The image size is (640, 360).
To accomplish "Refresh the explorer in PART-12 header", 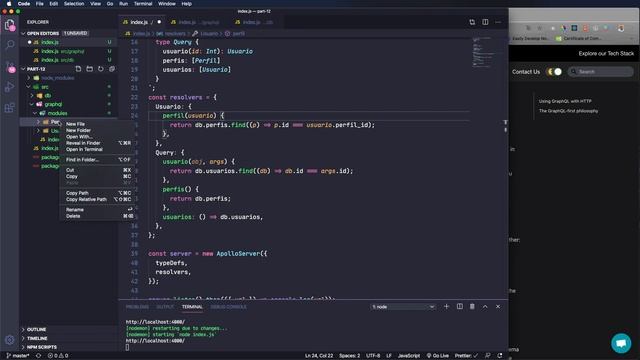I will click(x=100, y=69).
